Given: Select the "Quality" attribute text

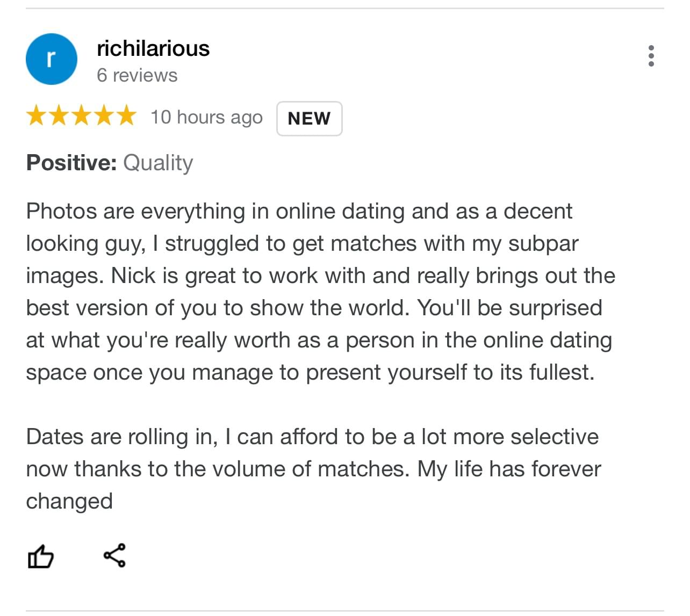Looking at the screenshot, I should click(158, 163).
